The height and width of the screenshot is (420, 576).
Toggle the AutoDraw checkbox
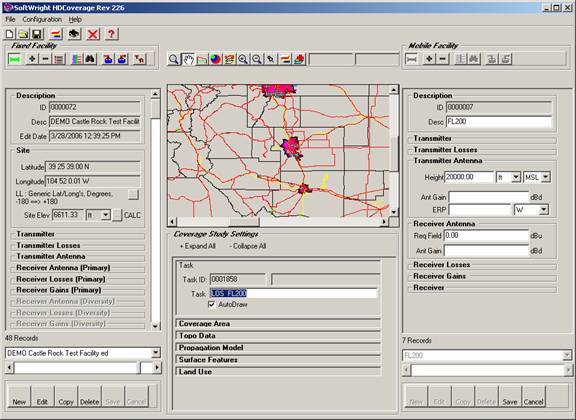[212, 305]
